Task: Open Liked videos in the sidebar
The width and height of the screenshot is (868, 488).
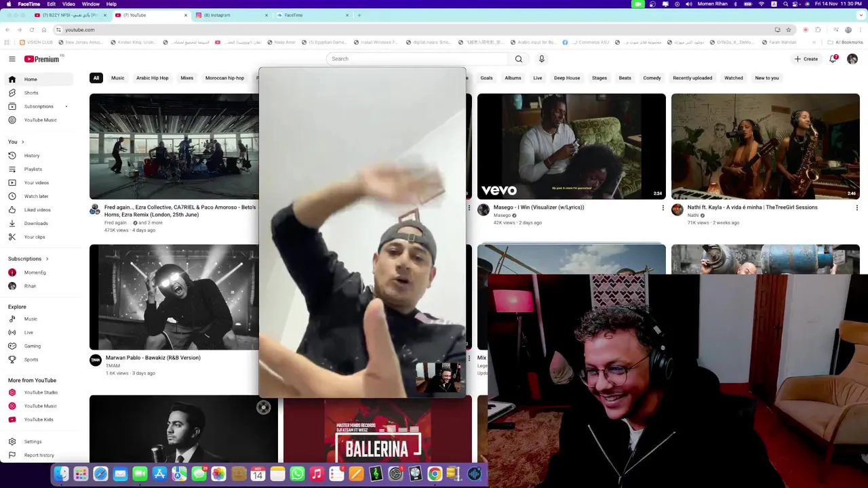Action: 38,209
